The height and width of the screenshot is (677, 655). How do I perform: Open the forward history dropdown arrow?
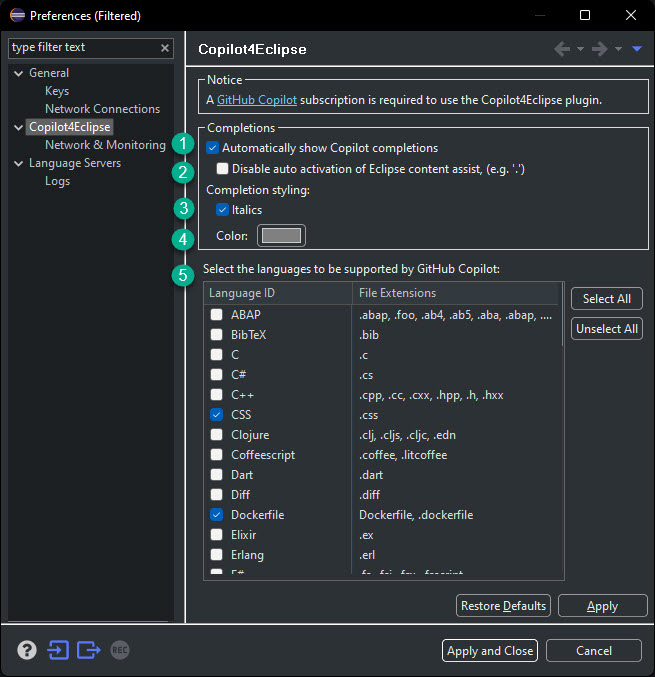click(x=618, y=49)
